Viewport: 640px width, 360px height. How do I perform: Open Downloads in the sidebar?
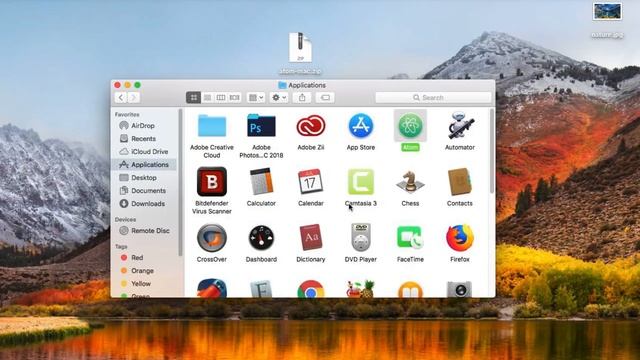(x=145, y=204)
